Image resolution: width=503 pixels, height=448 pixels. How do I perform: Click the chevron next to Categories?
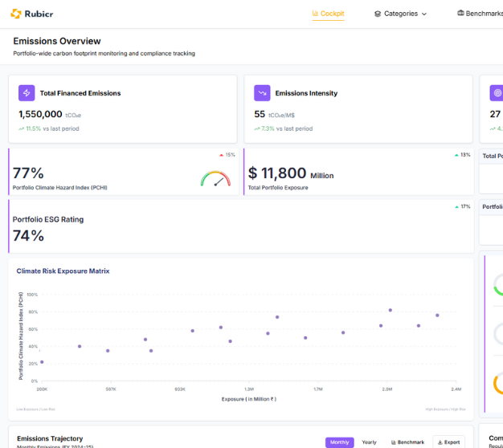coord(424,14)
